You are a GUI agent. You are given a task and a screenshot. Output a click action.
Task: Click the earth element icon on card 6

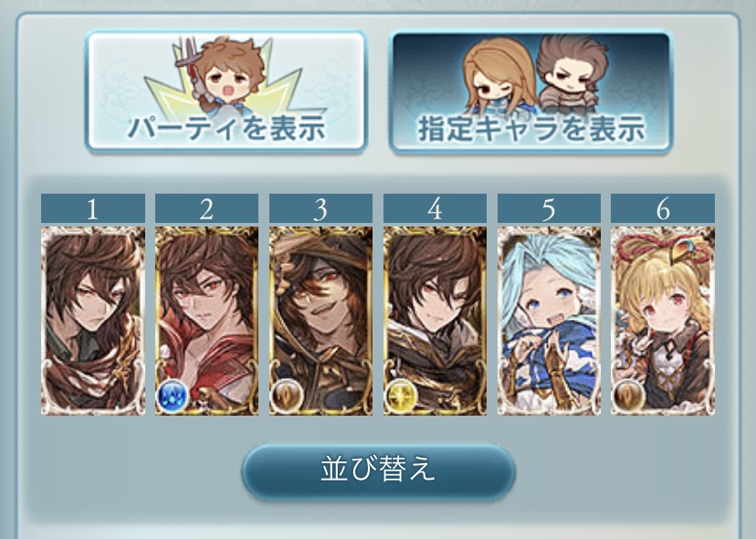tap(629, 396)
